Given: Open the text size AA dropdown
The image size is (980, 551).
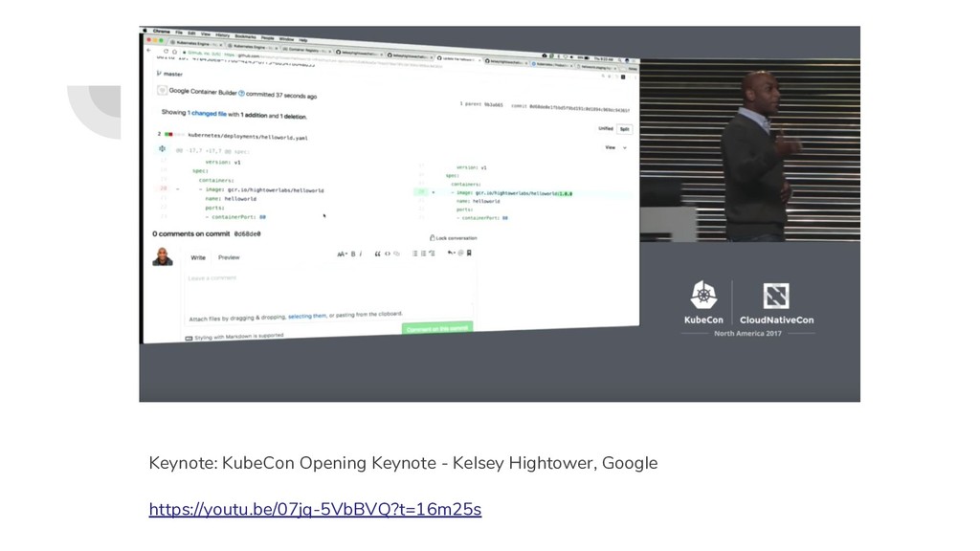Looking at the screenshot, I should point(342,253).
